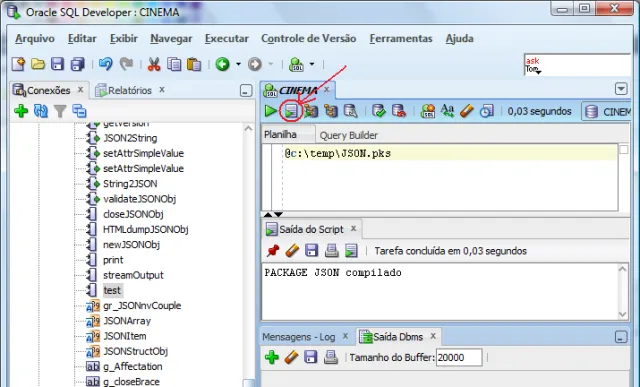Click the green Back navigation arrow

click(222, 64)
